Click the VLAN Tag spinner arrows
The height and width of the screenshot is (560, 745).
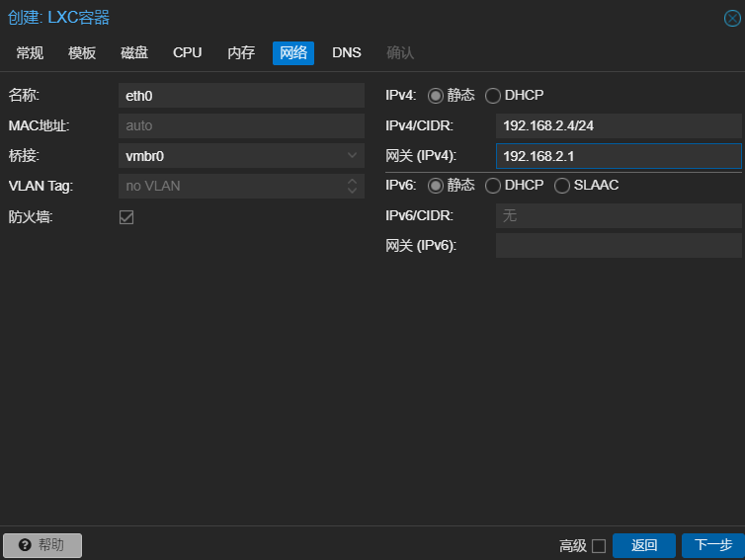click(x=353, y=186)
